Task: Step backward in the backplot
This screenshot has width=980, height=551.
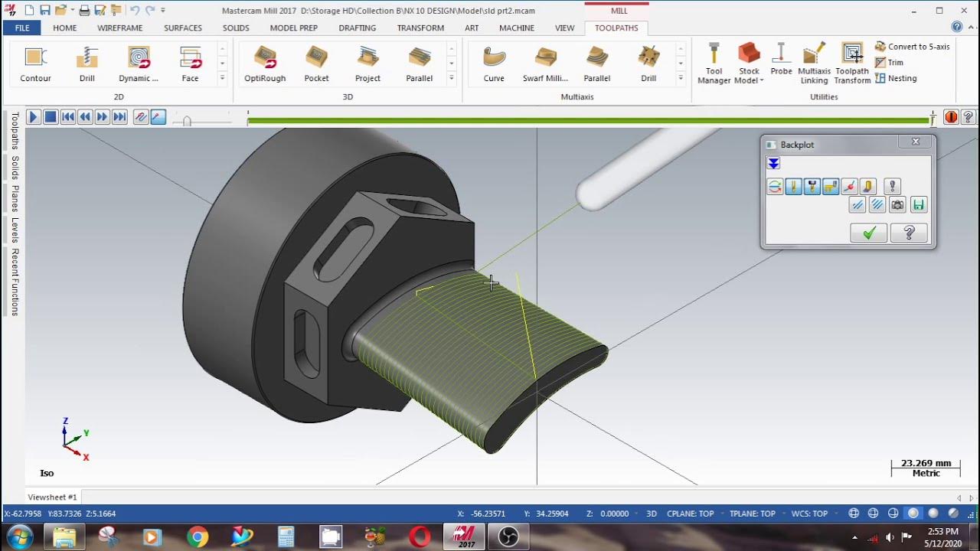Action: pyautogui.click(x=85, y=117)
